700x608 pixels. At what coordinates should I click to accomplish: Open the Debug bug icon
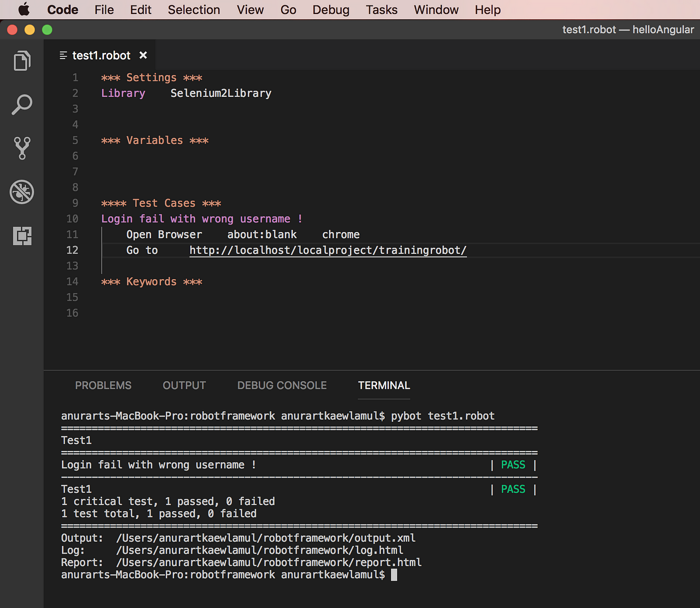[x=22, y=192]
